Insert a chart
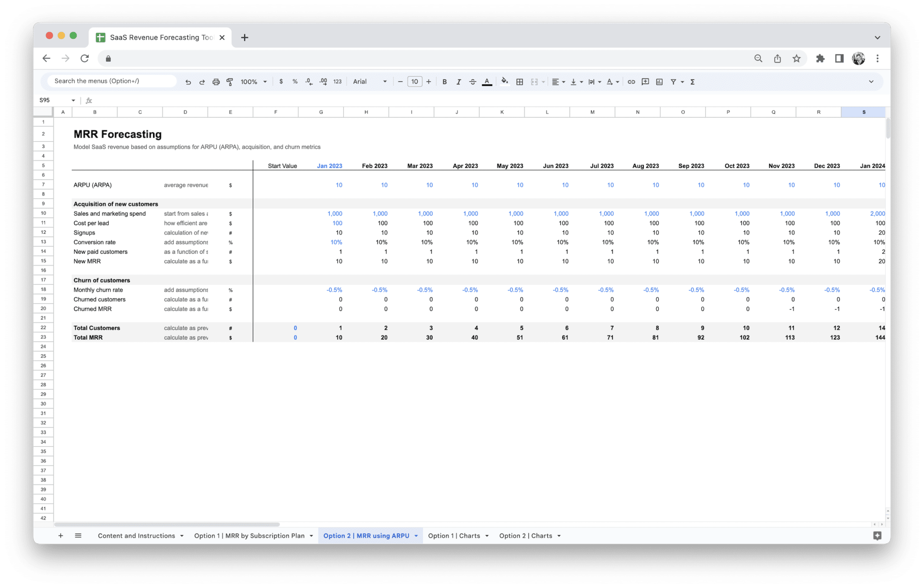The image size is (924, 588). (659, 82)
